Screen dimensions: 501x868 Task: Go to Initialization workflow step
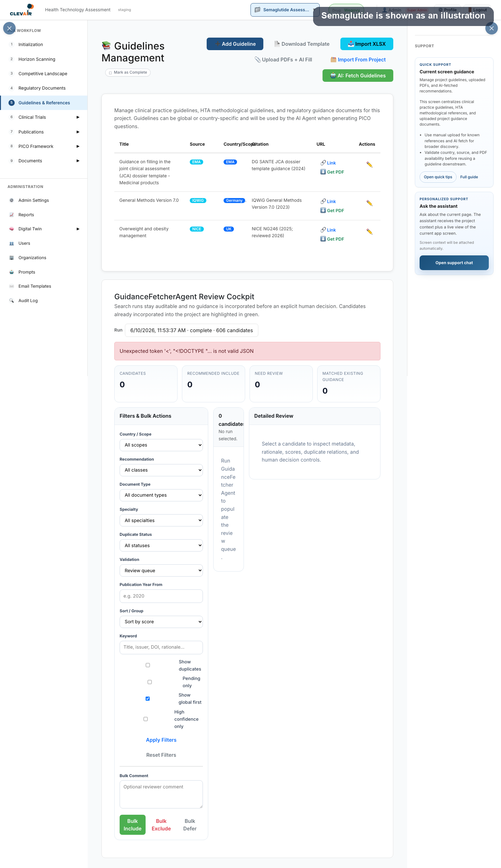(44, 44)
